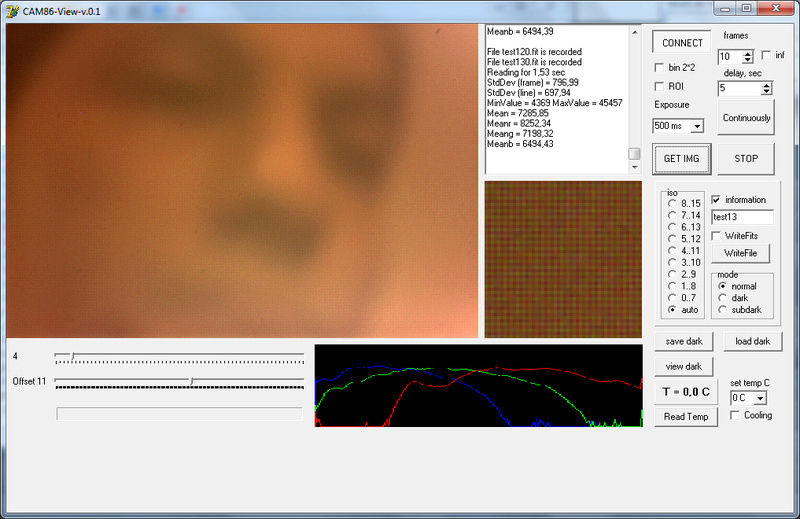Click the test13 filename field
This screenshot has width=800, height=519.
pos(742,217)
